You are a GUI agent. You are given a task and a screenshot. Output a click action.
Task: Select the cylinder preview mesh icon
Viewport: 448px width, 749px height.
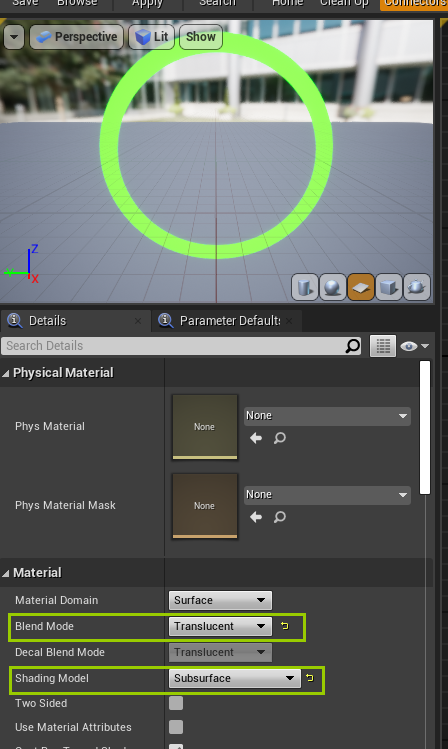(304, 287)
